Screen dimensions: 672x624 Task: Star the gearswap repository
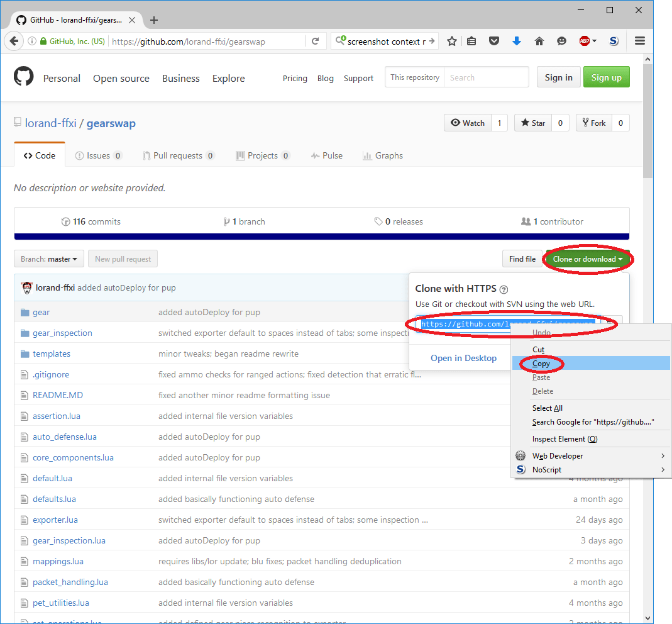(533, 123)
